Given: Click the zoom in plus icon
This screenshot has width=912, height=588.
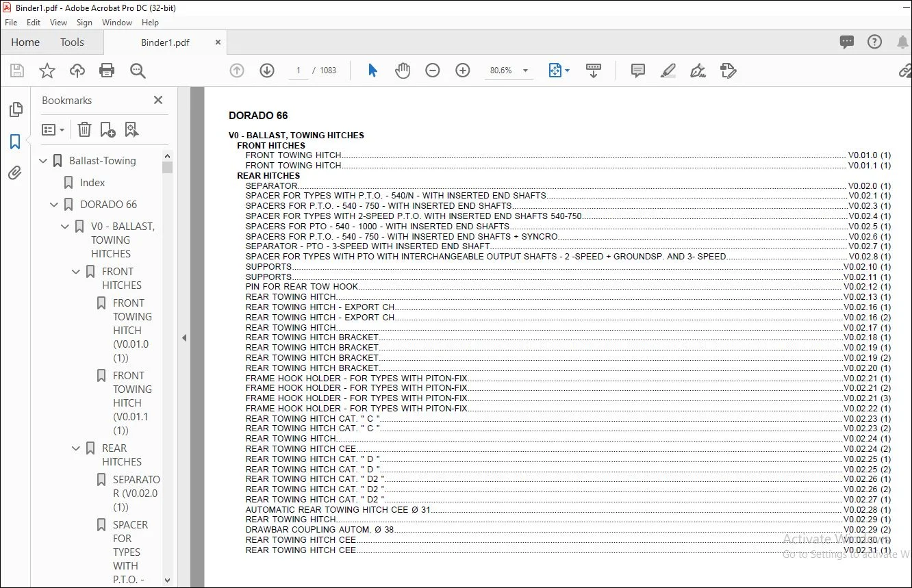Looking at the screenshot, I should (x=463, y=71).
